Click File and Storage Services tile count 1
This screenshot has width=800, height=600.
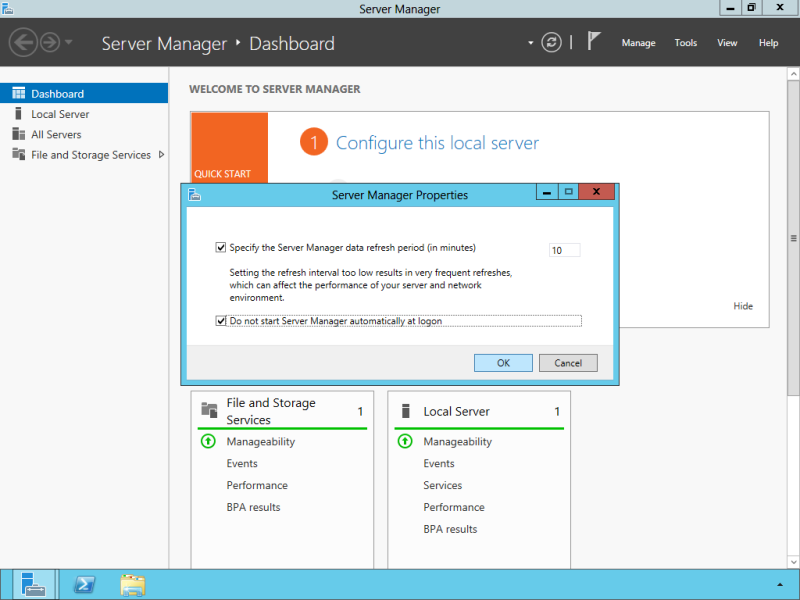point(360,411)
